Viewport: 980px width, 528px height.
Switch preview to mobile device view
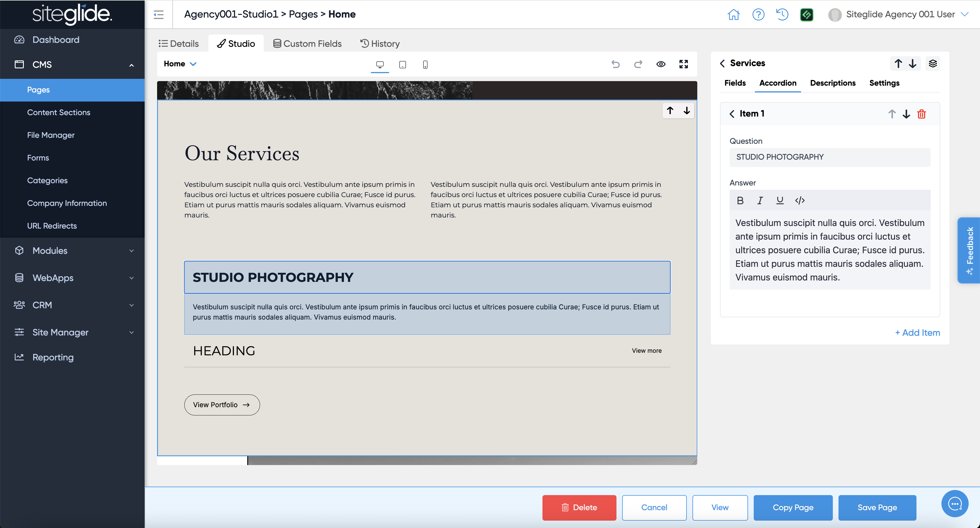coord(425,64)
